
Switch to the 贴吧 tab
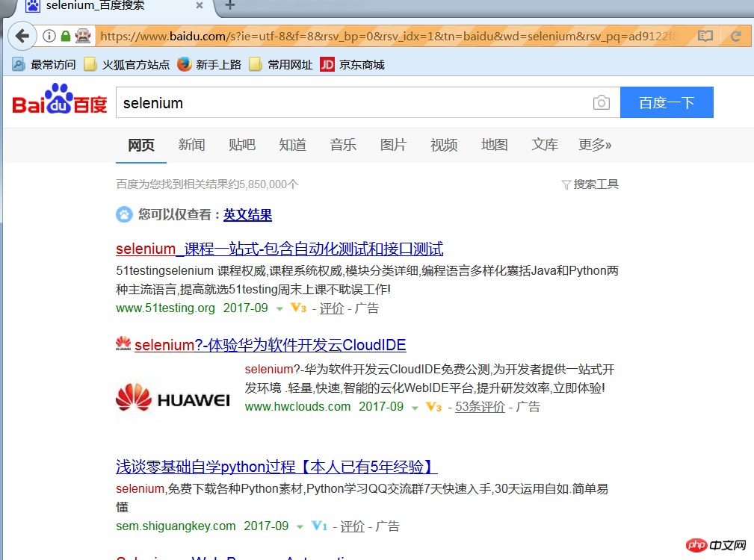pyautogui.click(x=242, y=145)
